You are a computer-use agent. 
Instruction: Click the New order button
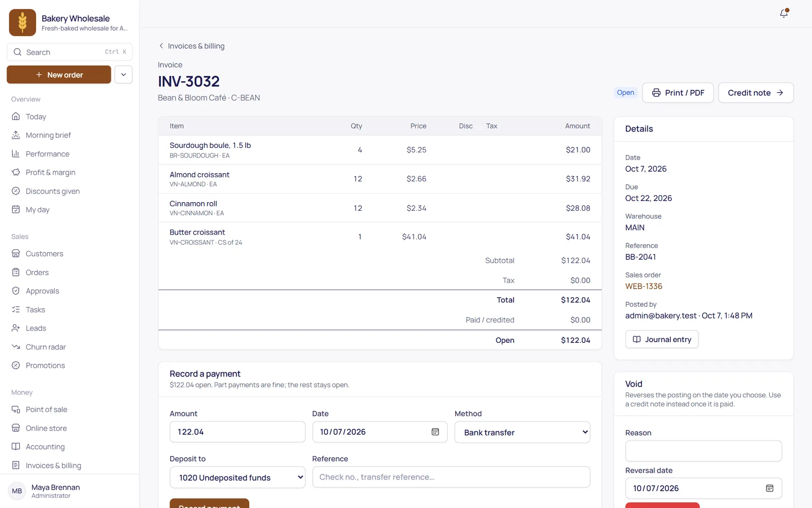(59, 75)
